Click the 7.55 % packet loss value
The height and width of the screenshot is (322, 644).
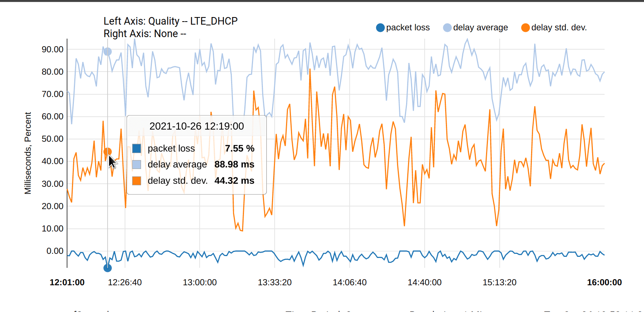pos(239,148)
